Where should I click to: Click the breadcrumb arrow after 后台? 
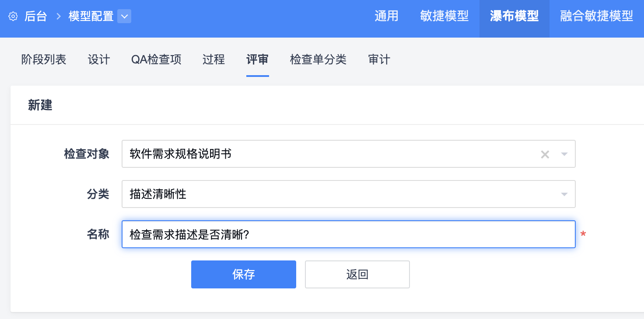[x=58, y=17]
